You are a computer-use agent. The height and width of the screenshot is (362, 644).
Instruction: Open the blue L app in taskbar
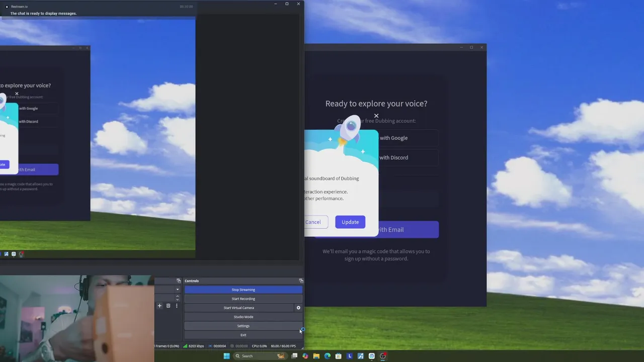point(350,356)
